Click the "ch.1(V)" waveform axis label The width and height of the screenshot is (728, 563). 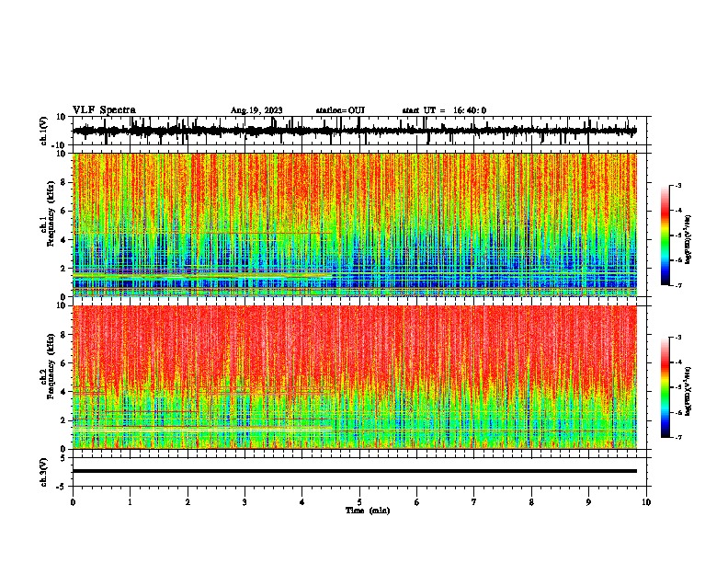pos(44,131)
